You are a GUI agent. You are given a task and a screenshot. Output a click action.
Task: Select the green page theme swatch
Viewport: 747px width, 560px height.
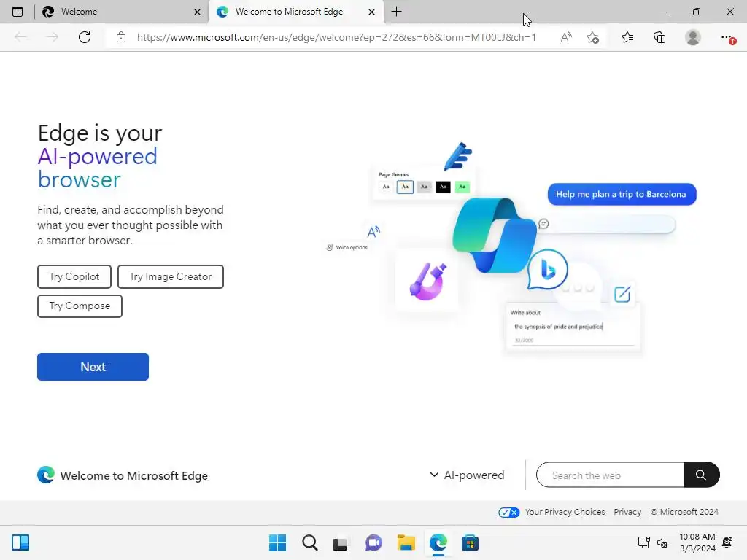pos(462,187)
